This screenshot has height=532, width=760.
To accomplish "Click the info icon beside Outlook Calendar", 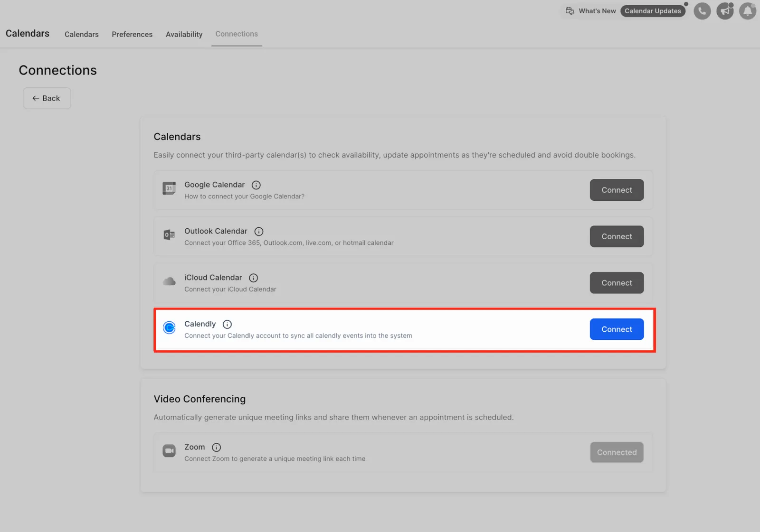I will click(x=259, y=232).
